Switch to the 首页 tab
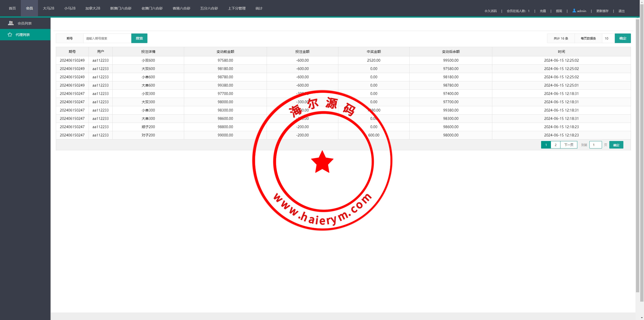 pos(12,8)
